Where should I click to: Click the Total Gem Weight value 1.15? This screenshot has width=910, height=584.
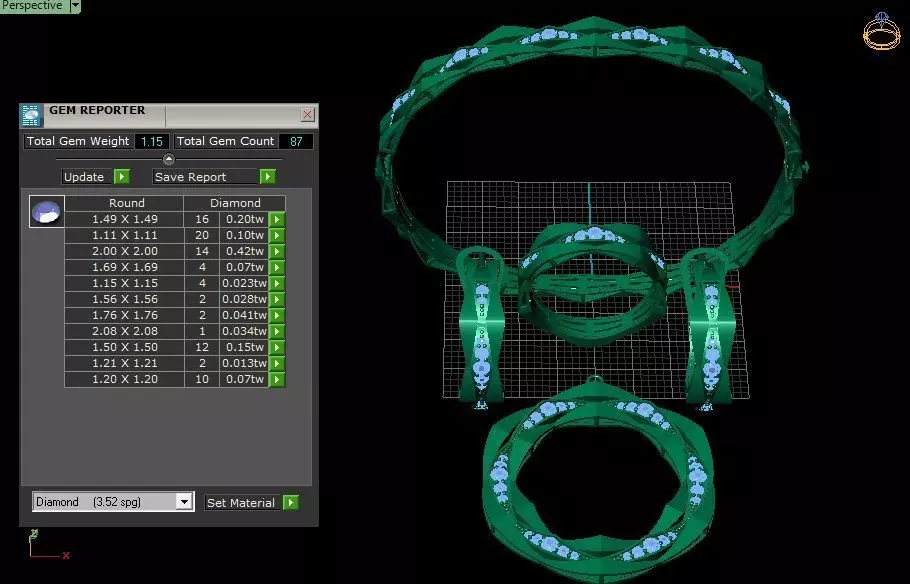pyautogui.click(x=152, y=141)
